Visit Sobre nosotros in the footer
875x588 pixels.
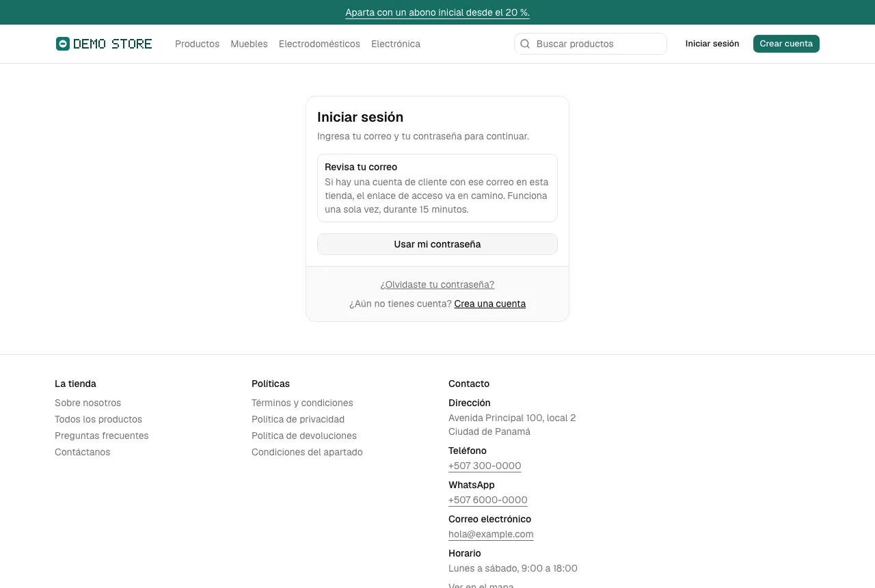click(x=87, y=403)
